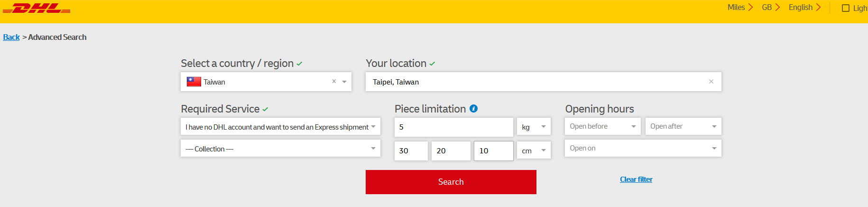Screen dimensions: 868x207
Task: Open the 'Open before' hours dropdown
Action: coord(602,126)
